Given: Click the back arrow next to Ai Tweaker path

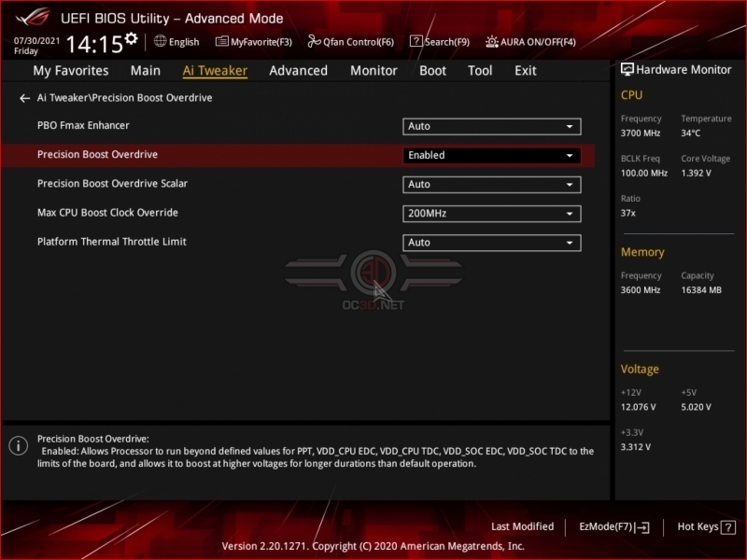Looking at the screenshot, I should point(25,98).
